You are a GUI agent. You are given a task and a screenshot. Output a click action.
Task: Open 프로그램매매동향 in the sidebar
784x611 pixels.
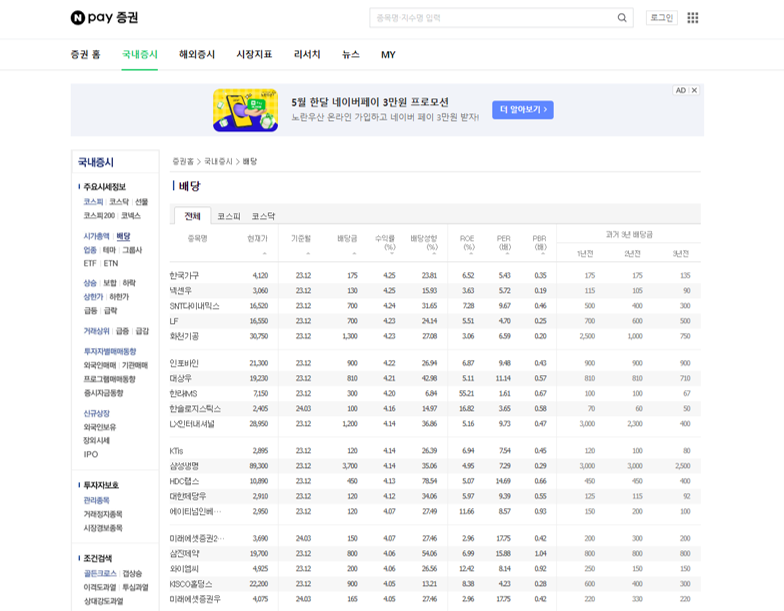pos(110,379)
